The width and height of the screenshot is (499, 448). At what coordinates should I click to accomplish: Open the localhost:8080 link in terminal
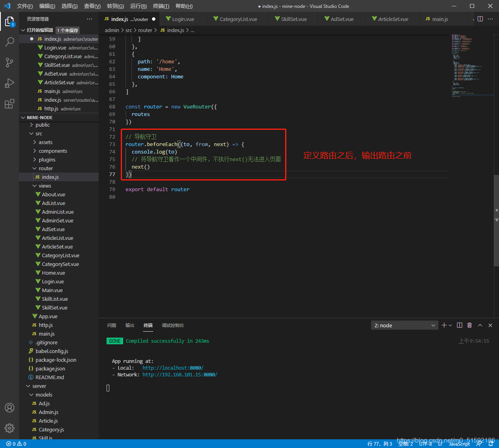[x=173, y=368]
